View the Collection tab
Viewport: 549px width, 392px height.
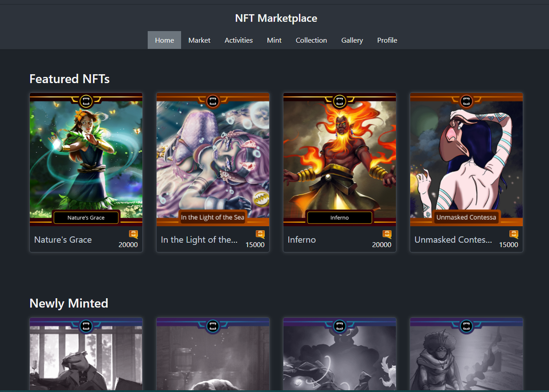click(311, 40)
